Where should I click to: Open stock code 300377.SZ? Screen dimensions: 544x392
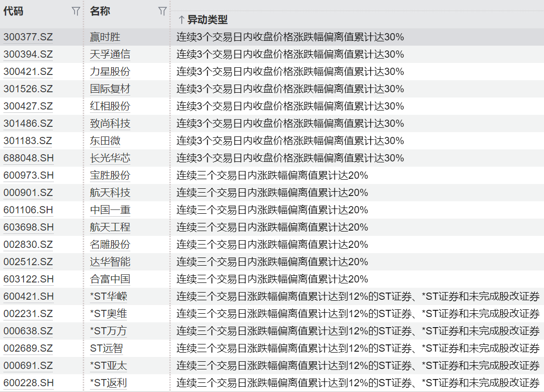(x=28, y=37)
